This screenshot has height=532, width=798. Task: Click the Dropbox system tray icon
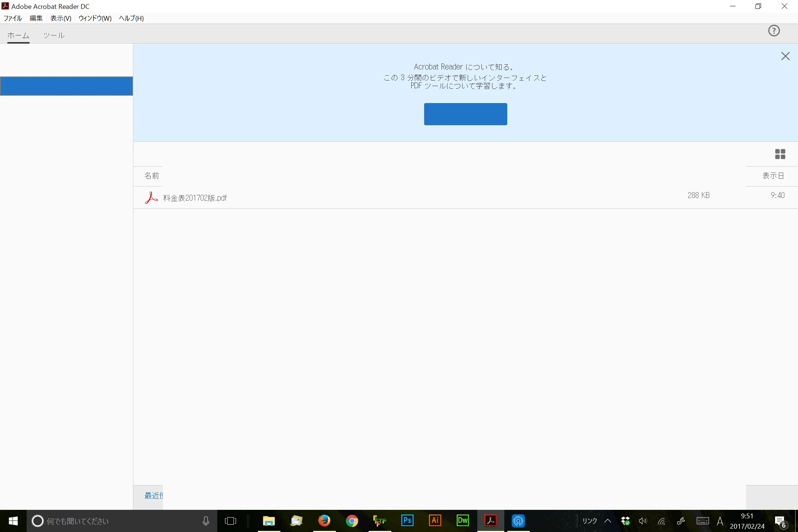coord(625,521)
